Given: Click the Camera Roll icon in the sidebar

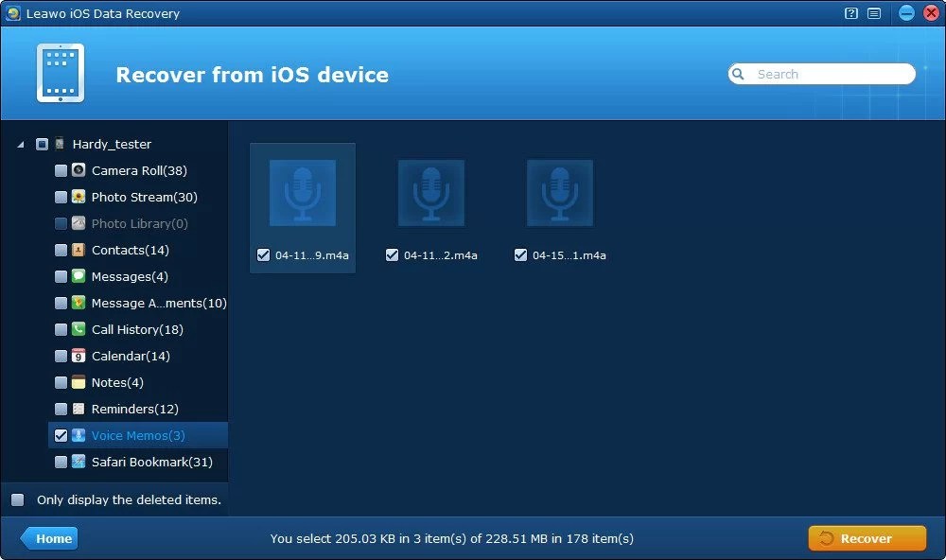Looking at the screenshot, I should point(77,170).
